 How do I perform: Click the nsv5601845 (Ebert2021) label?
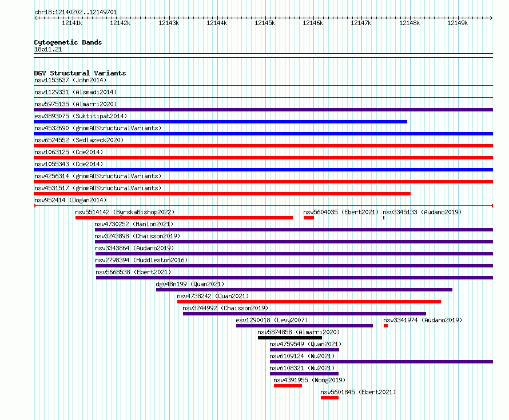358,392
